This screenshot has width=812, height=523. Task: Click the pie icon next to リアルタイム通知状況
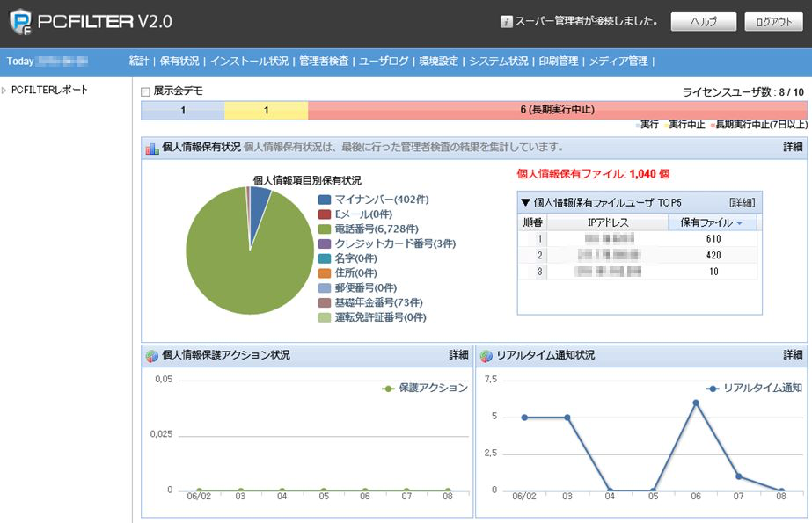(x=486, y=356)
